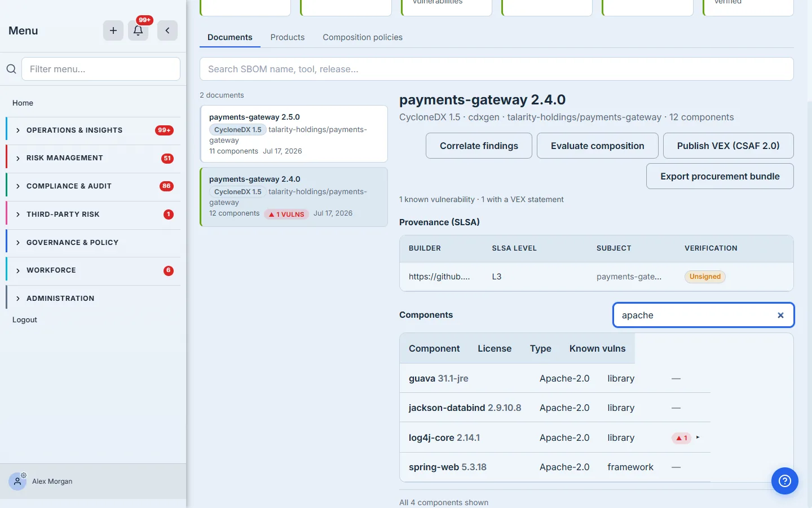Click the https://github... builder cell
Image resolution: width=812 pixels, height=508 pixels.
(x=439, y=277)
